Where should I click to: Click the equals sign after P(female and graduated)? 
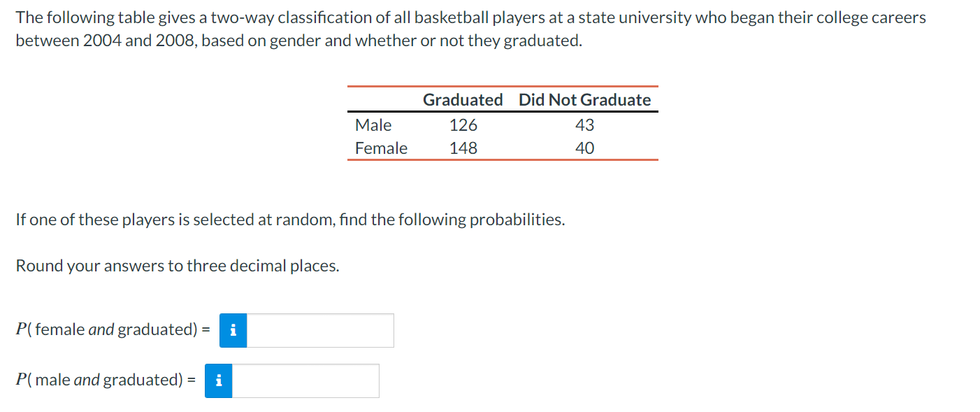207,329
